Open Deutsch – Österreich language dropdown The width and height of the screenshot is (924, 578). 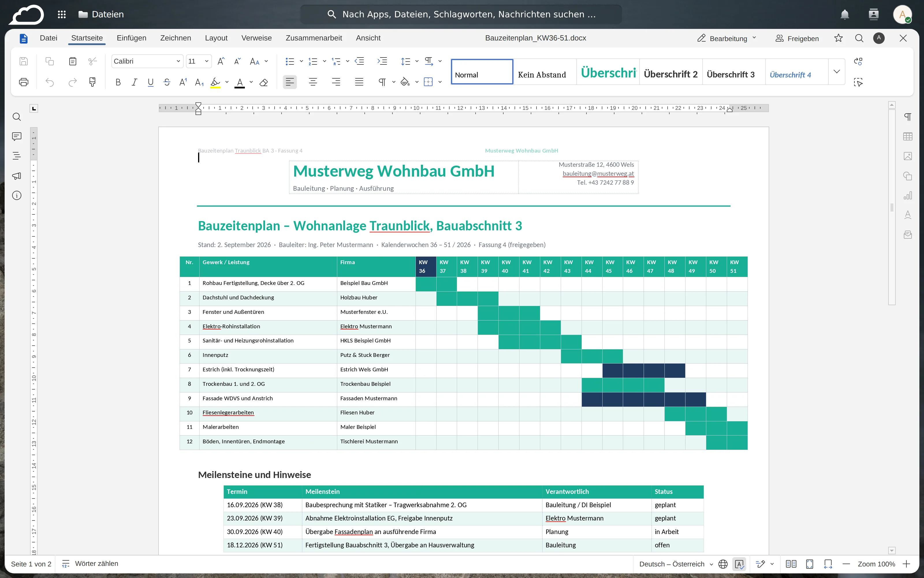[676, 564]
